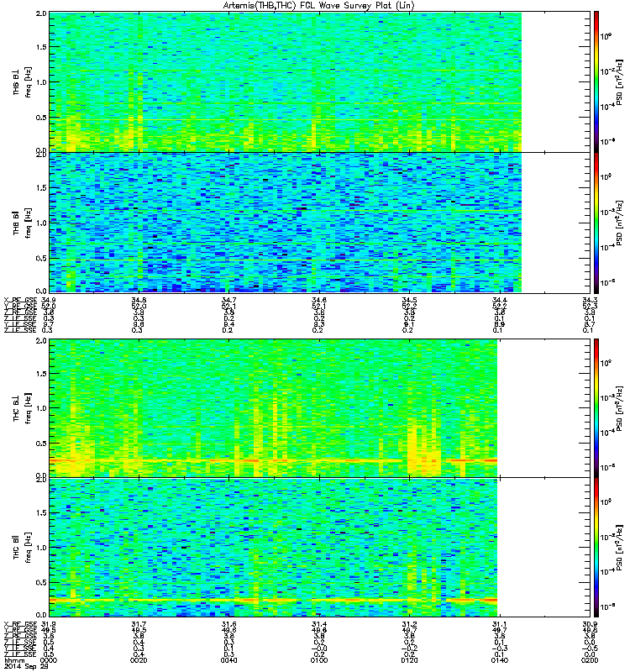
Task: Click the THB X_RE_GSE value '34.9'
Action: (49, 300)
